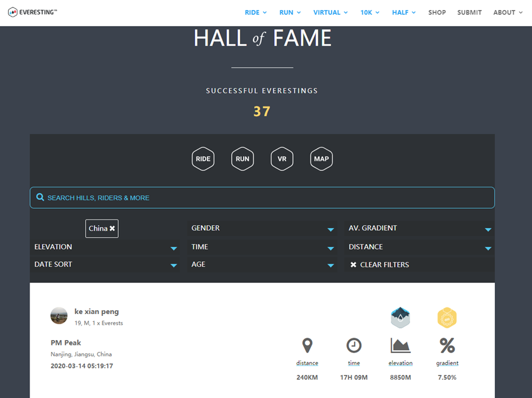This screenshot has height=398, width=532.
Task: Open the 10K navigation menu
Action: (370, 12)
